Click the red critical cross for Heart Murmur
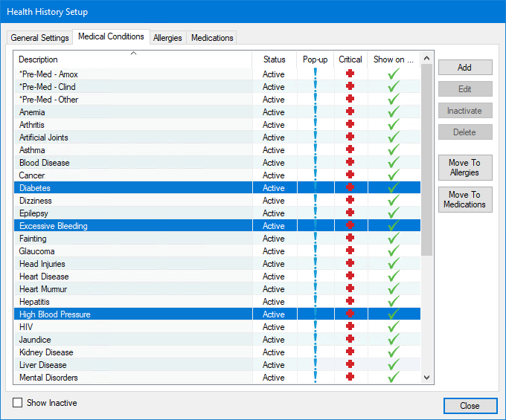The image size is (506, 420). pyautogui.click(x=350, y=289)
